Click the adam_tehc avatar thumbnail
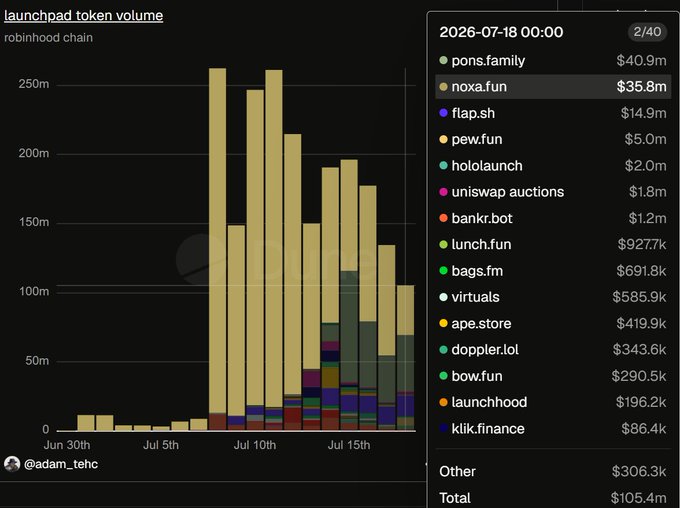Viewport: 680px width, 508px height. click(12, 464)
